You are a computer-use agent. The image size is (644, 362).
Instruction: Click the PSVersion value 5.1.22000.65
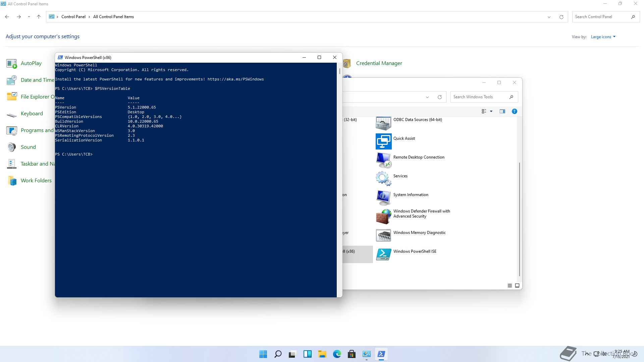point(142,108)
